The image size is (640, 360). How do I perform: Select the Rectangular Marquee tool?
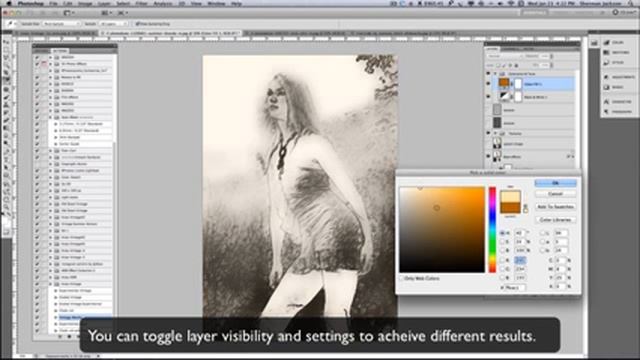6,50
